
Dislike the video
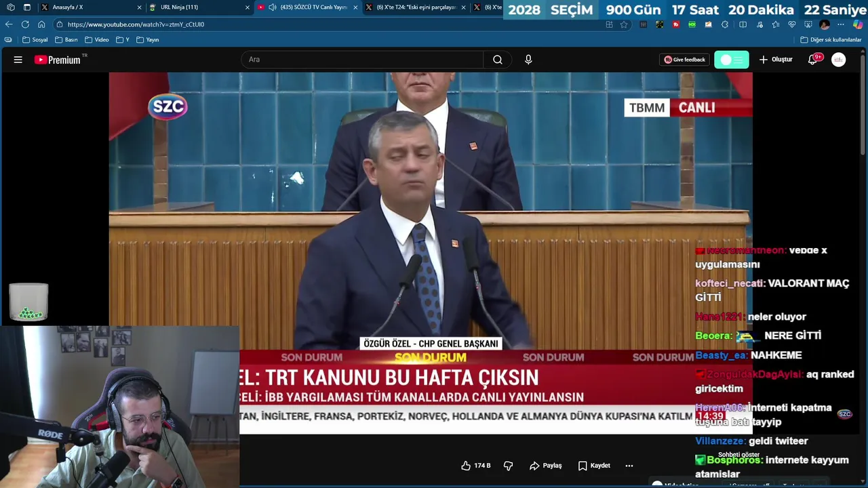(x=508, y=466)
